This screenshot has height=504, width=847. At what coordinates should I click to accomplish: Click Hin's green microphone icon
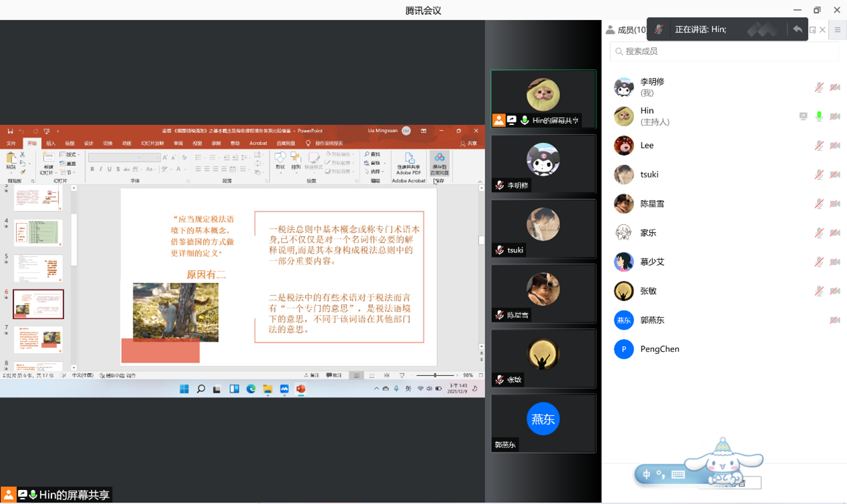click(x=819, y=116)
